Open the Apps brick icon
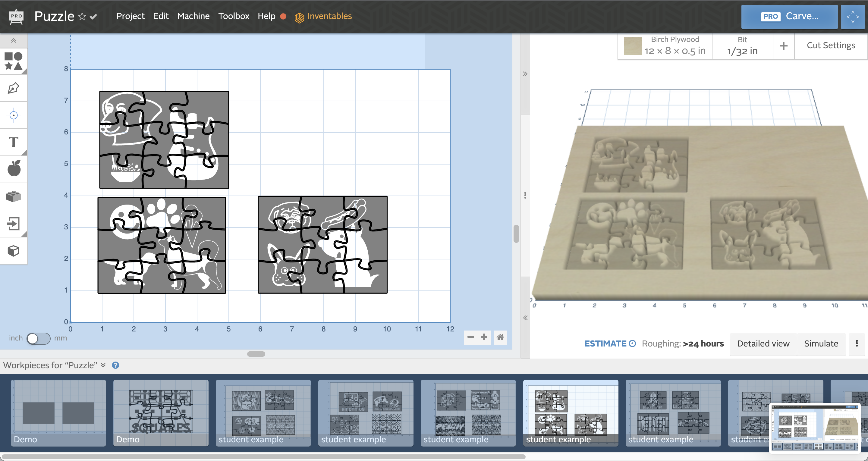 14,196
